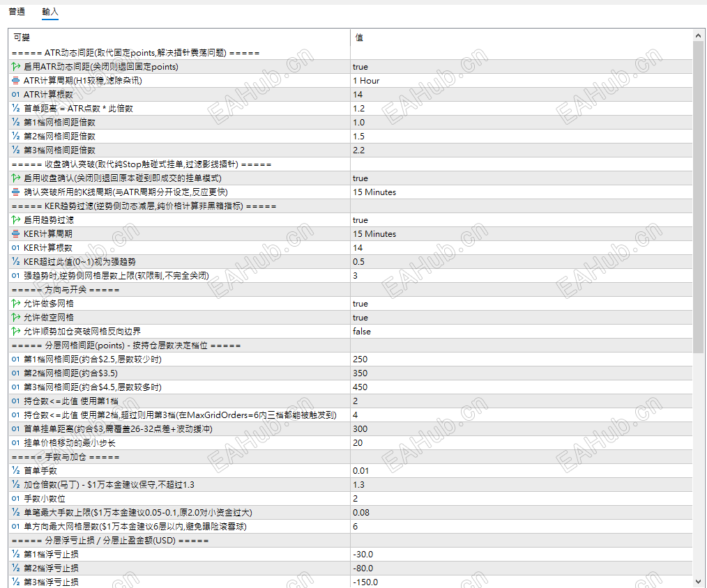Image resolution: width=707 pixels, height=588 pixels.
Task: Click the integer icon beside 首单挂单距离
Action: [x=16, y=429]
